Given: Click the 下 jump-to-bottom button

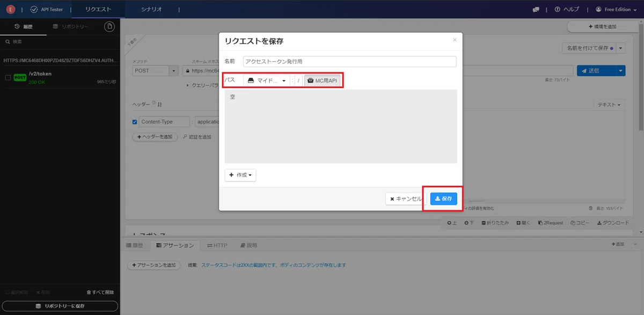Looking at the screenshot, I should (x=469, y=222).
